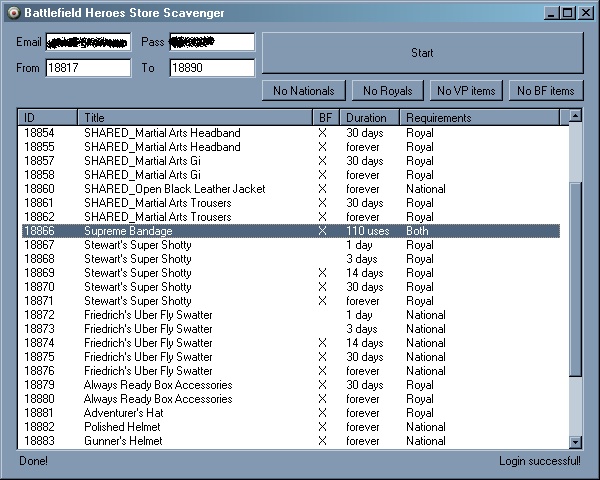Viewport: 600px width, 480px height.
Task: Sort by the Requirements column header
Action: [x=479, y=118]
